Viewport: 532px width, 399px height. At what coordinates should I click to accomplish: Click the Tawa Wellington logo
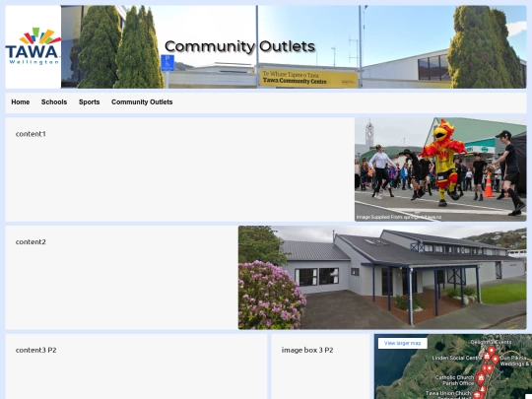click(33, 47)
